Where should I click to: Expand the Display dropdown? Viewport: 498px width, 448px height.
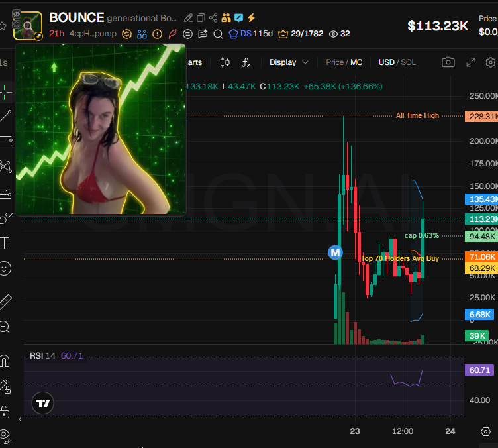pos(289,62)
